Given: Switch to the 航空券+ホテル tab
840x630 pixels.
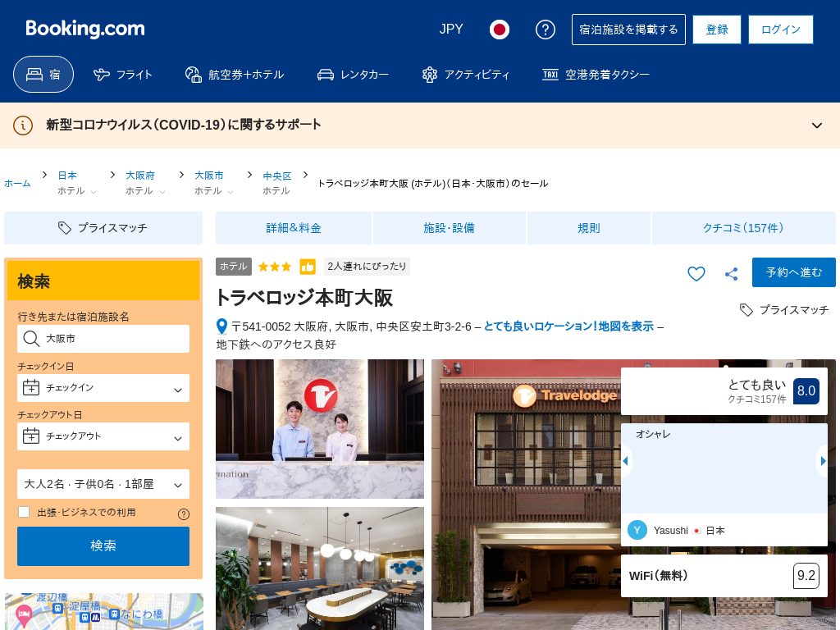Looking at the screenshot, I should 235,75.
